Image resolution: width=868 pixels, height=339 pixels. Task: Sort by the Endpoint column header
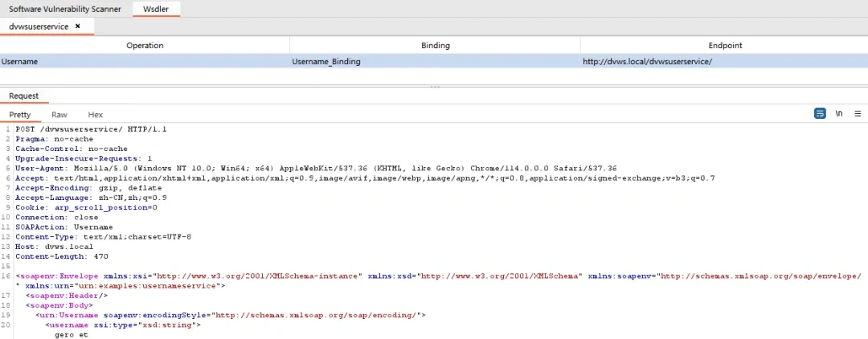tap(725, 45)
